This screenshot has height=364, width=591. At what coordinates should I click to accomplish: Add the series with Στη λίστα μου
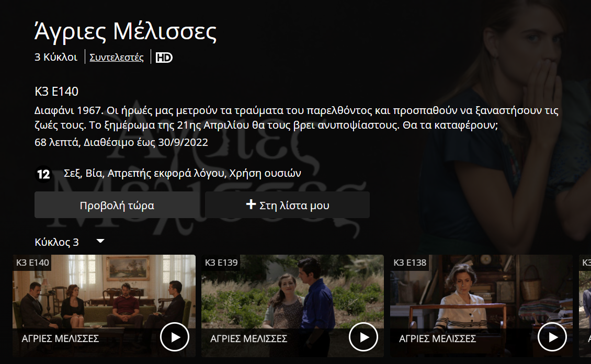click(287, 205)
